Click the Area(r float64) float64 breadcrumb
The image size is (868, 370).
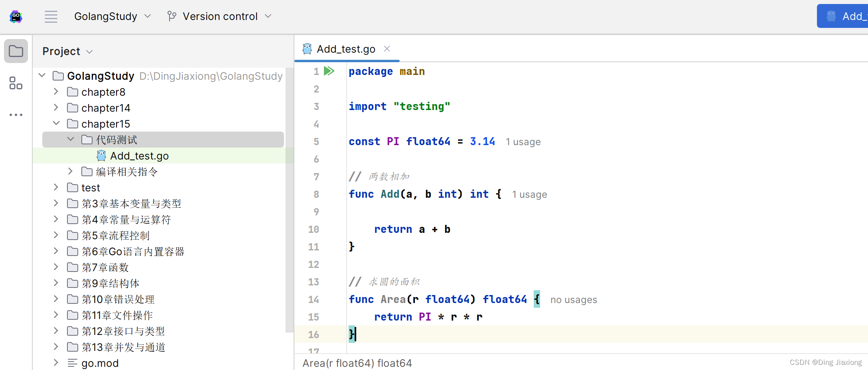click(x=357, y=363)
